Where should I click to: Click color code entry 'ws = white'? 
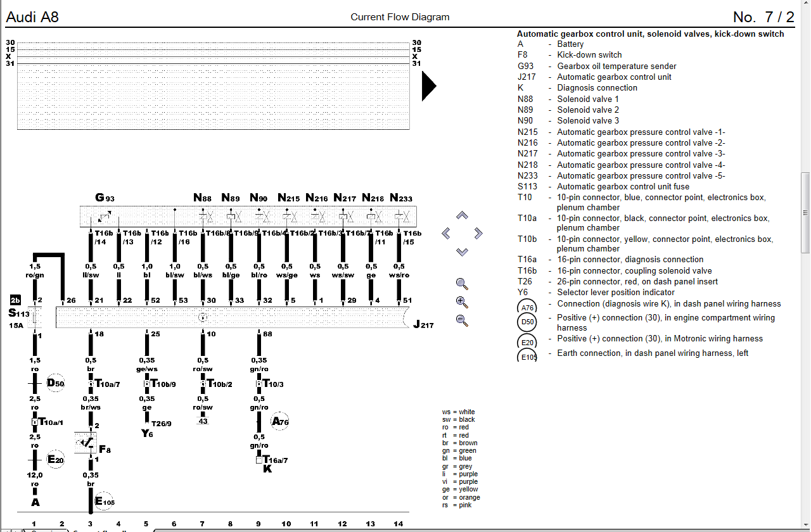pos(458,412)
